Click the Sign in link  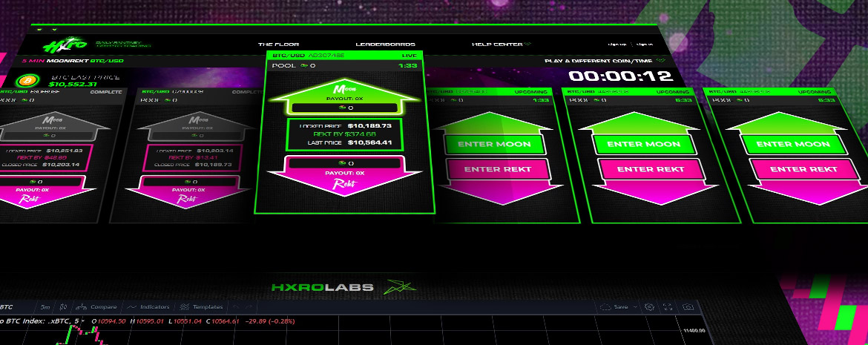645,45
